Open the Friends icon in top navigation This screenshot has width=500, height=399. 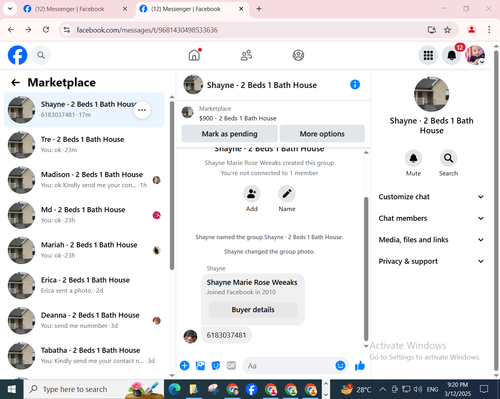[246, 55]
